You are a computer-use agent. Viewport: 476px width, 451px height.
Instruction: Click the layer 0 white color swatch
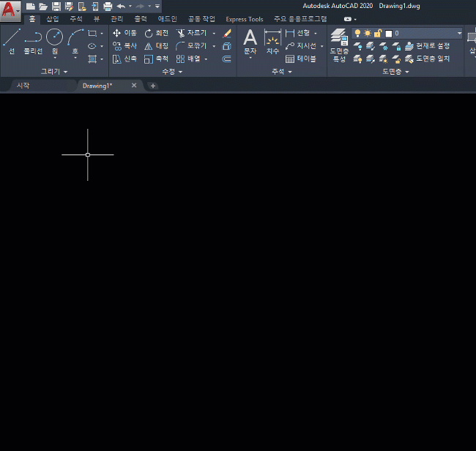[389, 34]
